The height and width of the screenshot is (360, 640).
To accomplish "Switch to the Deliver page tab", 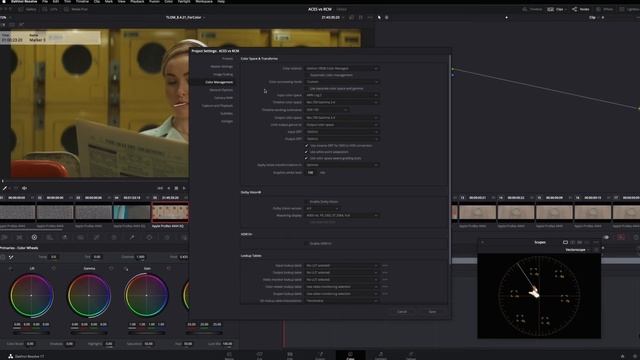I will point(411,356).
